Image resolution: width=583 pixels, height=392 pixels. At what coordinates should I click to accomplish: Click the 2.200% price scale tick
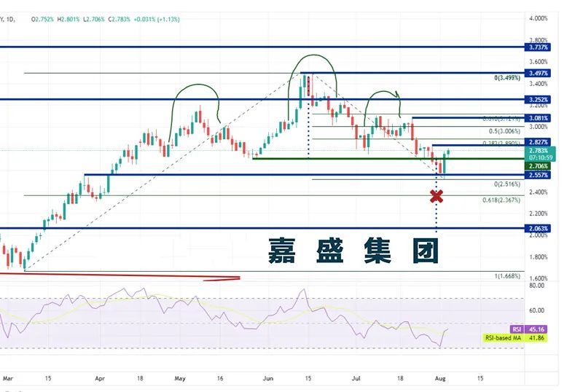point(539,213)
